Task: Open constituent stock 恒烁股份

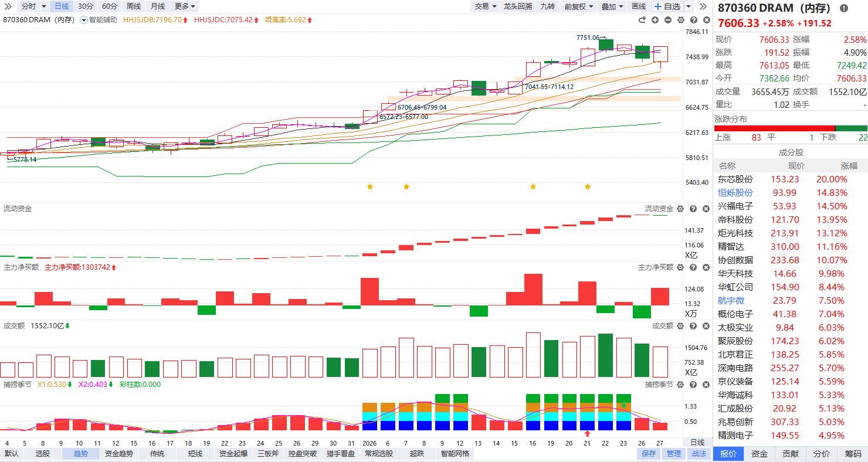Action: click(735, 193)
